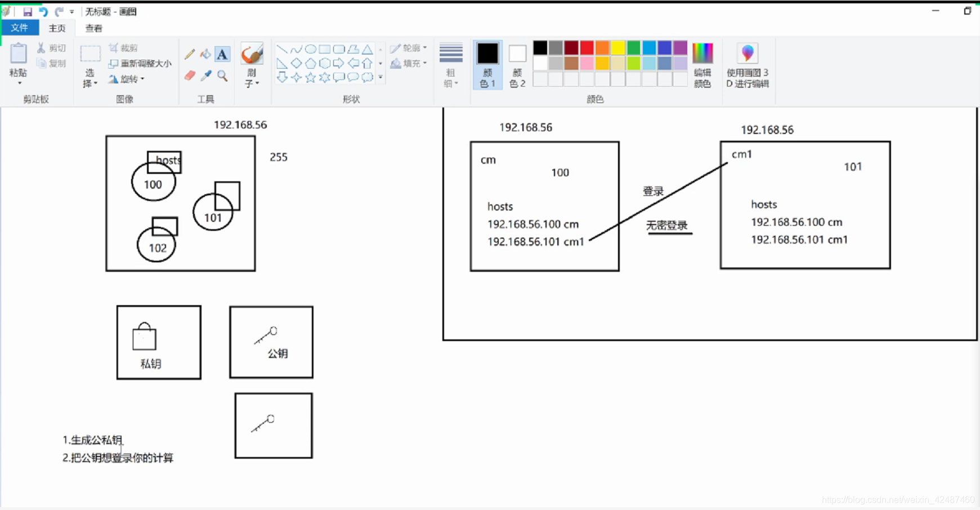Screen dimensions: 980x510
Task: Select the Eraser tool
Action: click(x=190, y=75)
